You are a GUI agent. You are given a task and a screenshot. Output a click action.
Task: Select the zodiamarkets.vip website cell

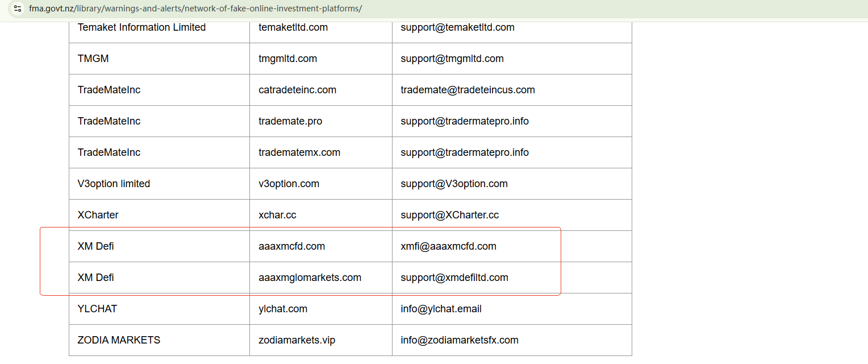click(x=321, y=340)
